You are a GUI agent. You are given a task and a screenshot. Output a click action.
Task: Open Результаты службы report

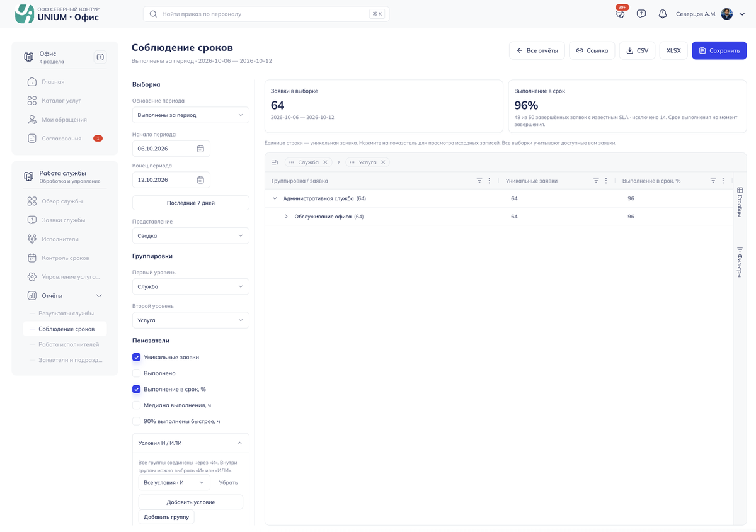point(66,313)
